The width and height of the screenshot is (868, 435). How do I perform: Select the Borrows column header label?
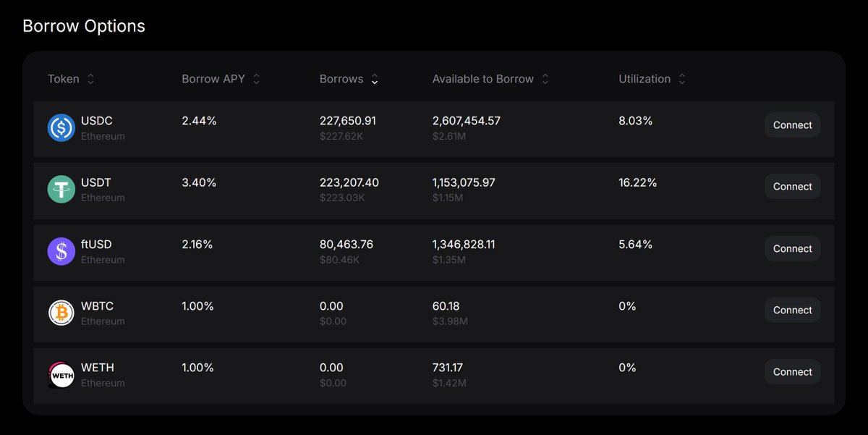click(x=341, y=79)
